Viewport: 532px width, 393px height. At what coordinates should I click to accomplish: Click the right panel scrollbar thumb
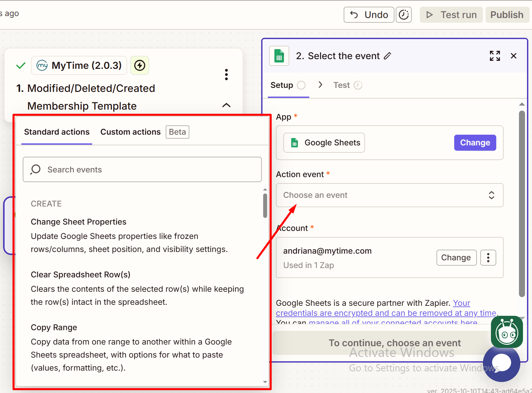click(522, 204)
